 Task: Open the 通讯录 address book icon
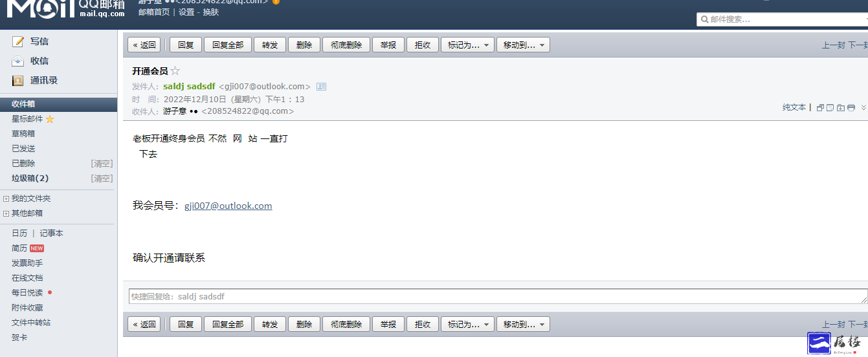tap(18, 81)
